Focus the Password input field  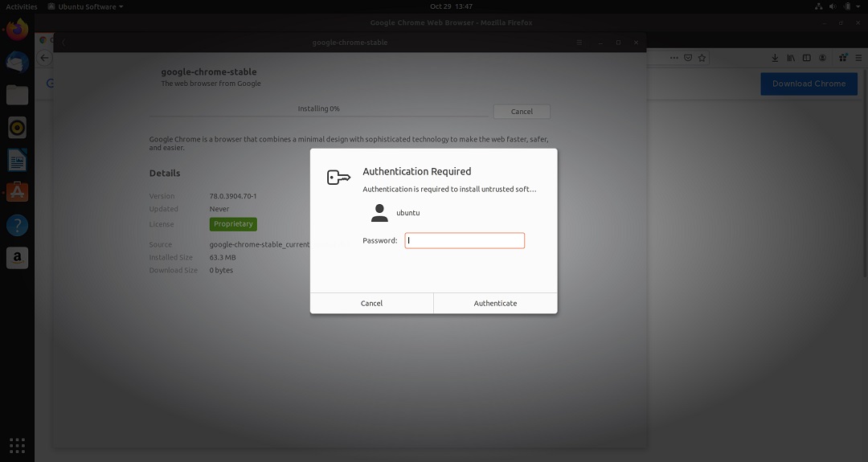[465, 241]
